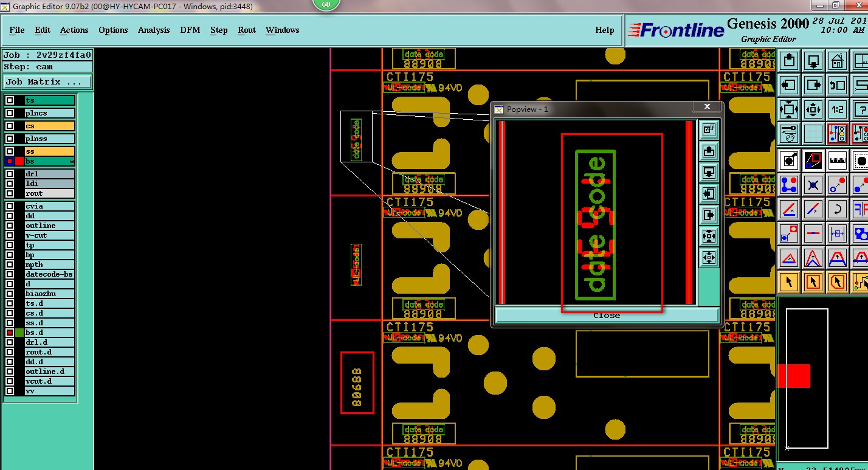Select the feature-with-arrow icon on white background
This screenshot has width=868, height=470.
coord(789,161)
